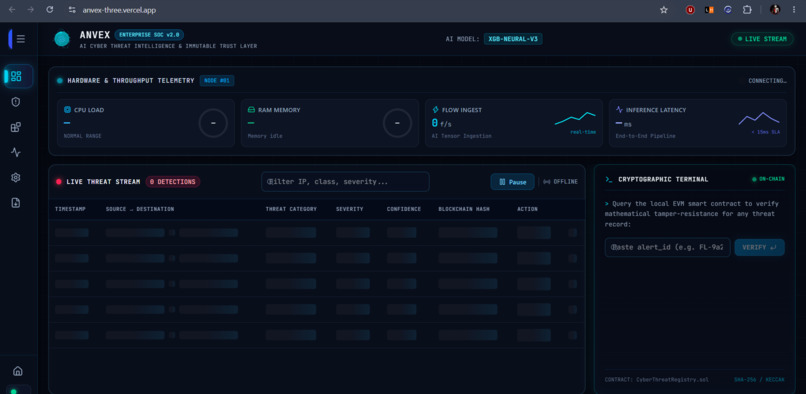Viewport: 806px width, 394px height.
Task: Click the XGB-NEURAL-V3 model badge
Action: (x=513, y=39)
